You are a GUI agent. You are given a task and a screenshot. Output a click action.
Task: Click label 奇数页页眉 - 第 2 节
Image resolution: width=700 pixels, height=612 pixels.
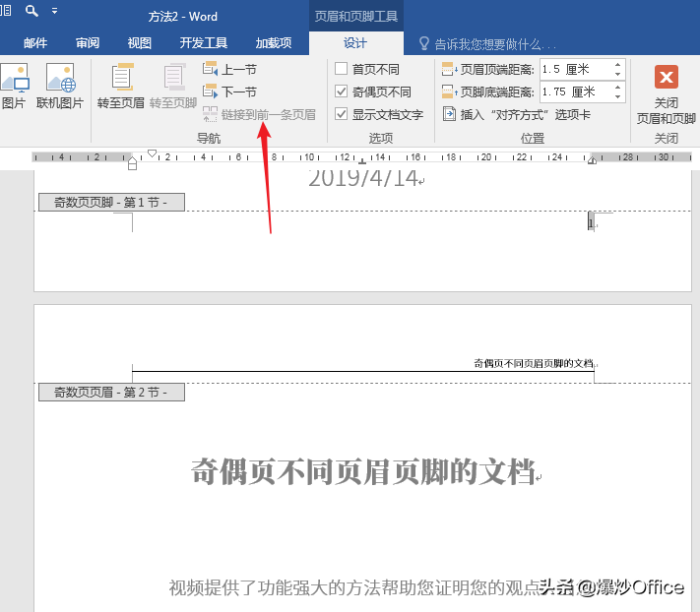[x=111, y=392]
